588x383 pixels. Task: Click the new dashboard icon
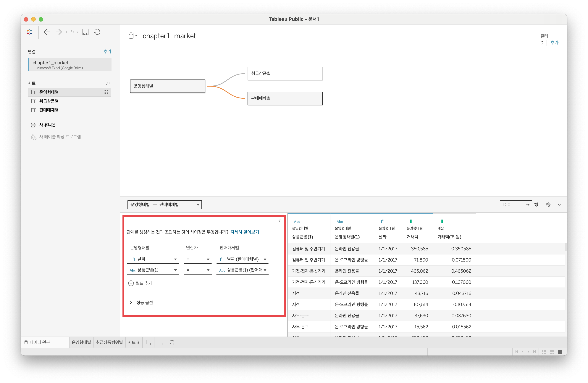tap(160, 342)
